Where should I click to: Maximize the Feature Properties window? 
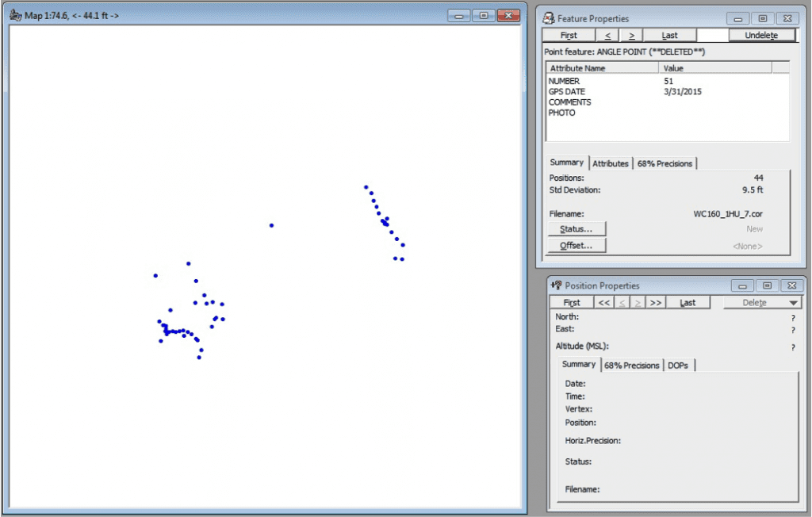pos(763,19)
